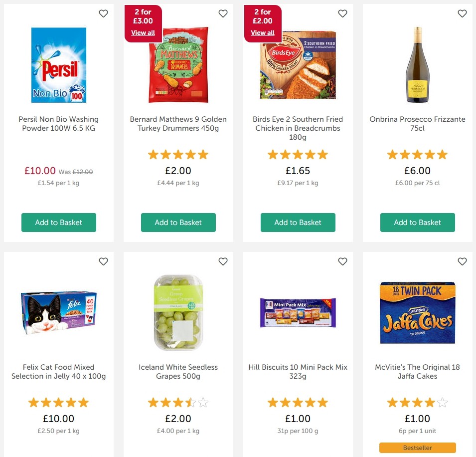
Task: Select the empty star in Jaffa Cakes rating
Action: [x=443, y=402]
